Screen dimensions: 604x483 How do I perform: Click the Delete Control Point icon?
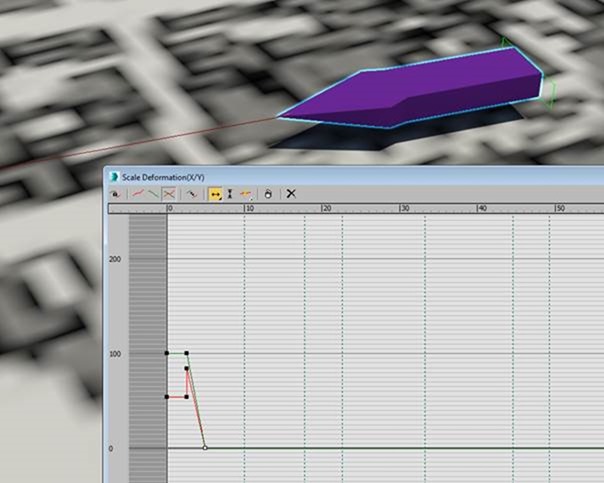coord(268,194)
